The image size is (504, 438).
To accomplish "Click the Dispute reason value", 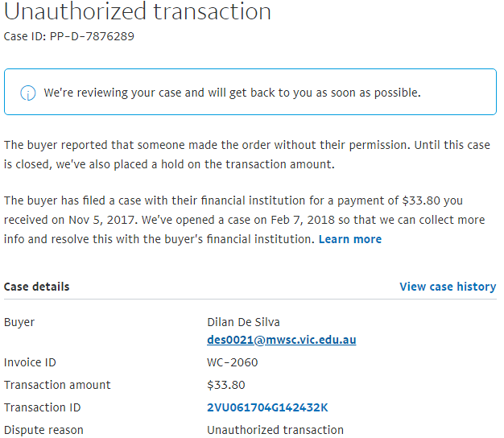I will click(275, 430).
